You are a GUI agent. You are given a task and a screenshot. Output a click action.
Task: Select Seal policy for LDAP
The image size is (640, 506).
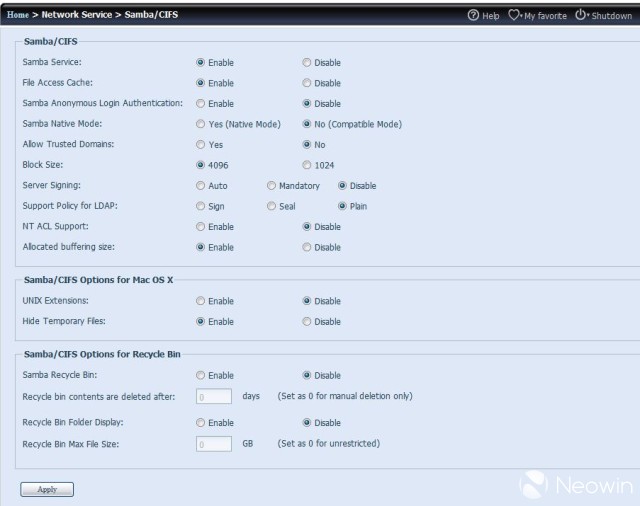coord(271,206)
